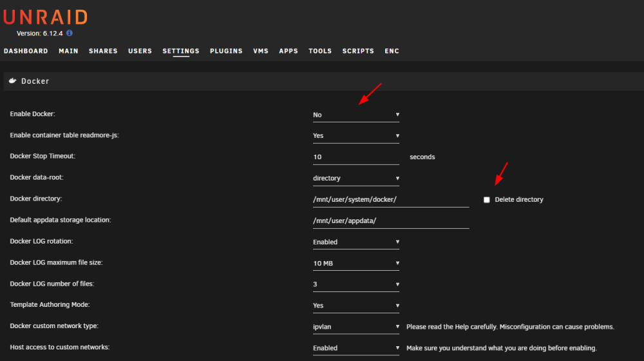Open Enable container table readmore-js dropdown
The width and height of the screenshot is (644, 361).
pyautogui.click(x=356, y=135)
